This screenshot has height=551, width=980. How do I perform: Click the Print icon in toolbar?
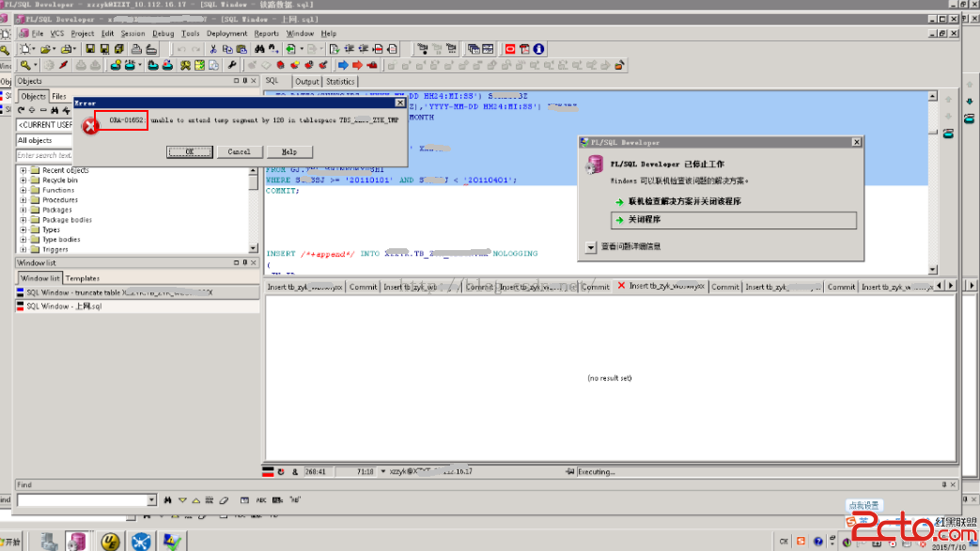(136, 49)
